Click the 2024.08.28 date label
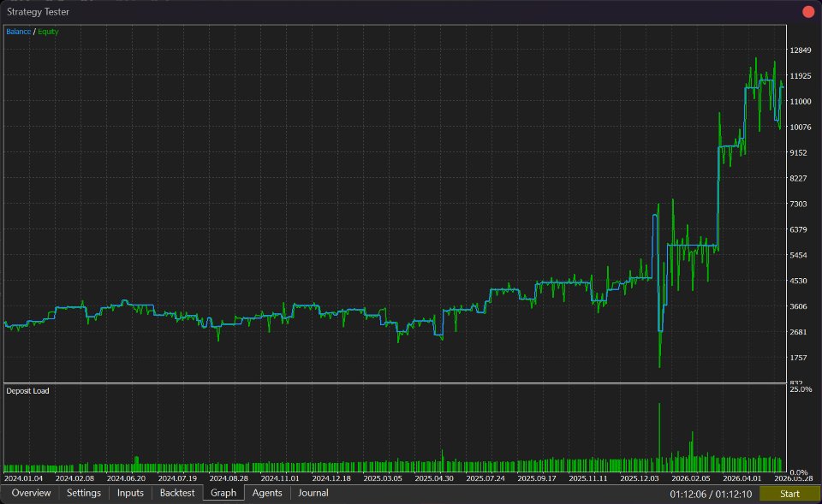 (x=229, y=478)
